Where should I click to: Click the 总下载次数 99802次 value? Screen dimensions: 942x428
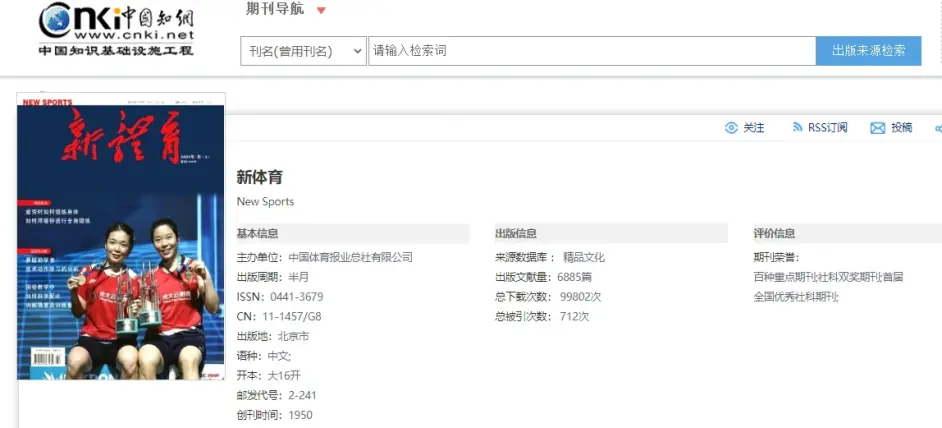[580, 297]
